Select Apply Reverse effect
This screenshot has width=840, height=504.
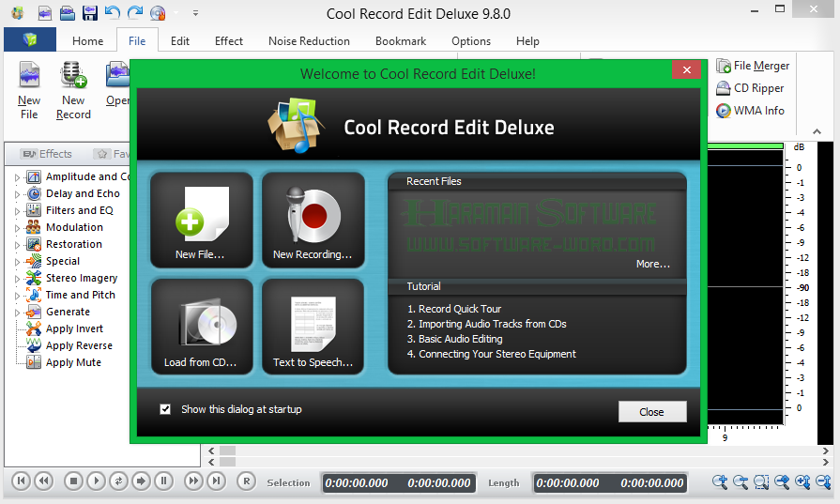[x=69, y=345]
